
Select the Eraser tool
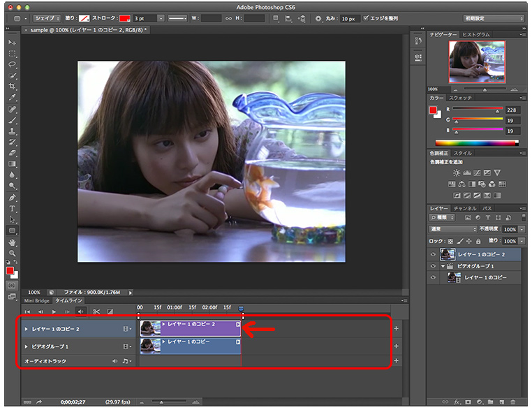pos(12,153)
